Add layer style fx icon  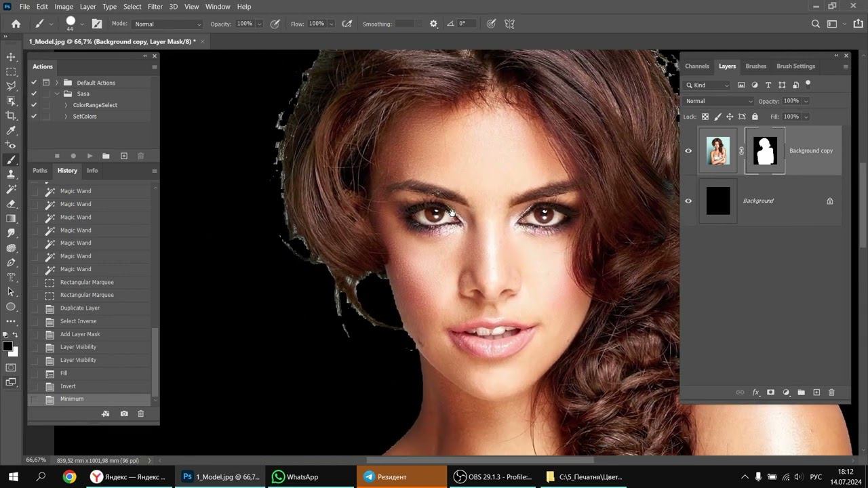(x=756, y=392)
